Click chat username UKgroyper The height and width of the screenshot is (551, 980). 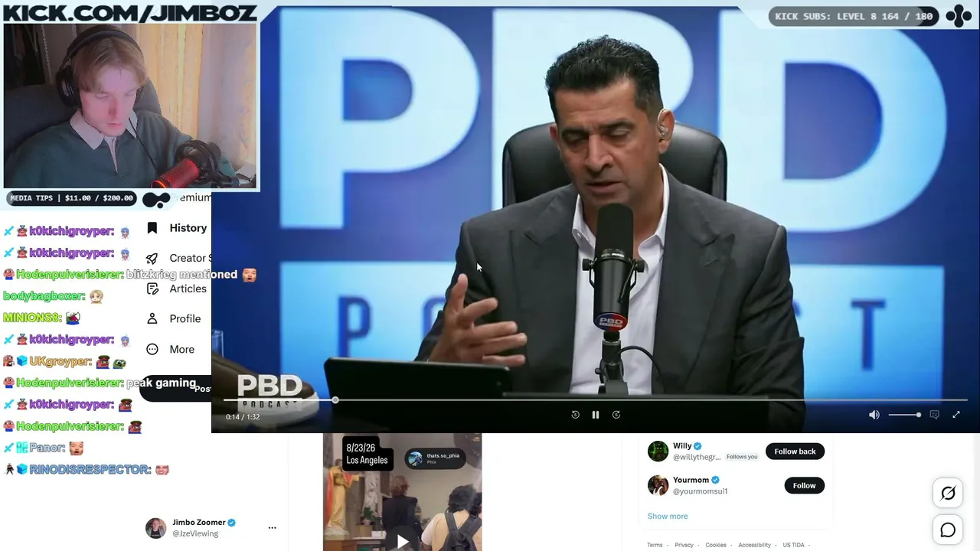pyautogui.click(x=60, y=361)
